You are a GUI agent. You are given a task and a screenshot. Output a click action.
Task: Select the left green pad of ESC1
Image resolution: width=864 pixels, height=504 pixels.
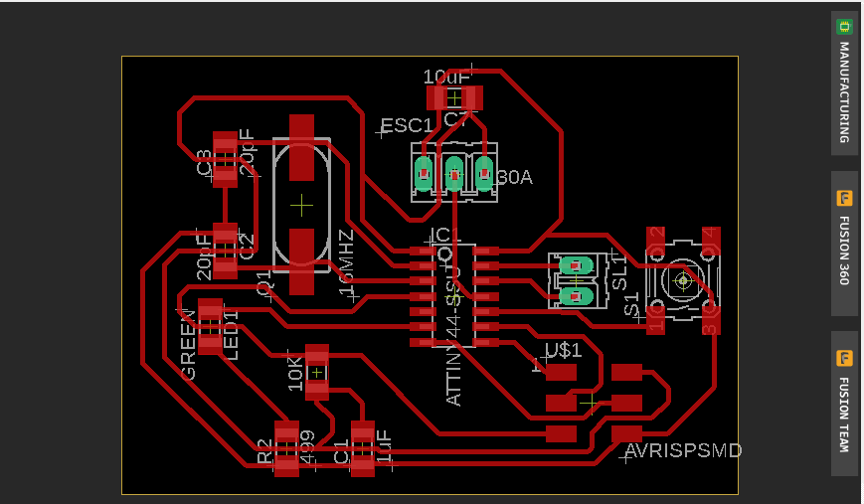424,174
